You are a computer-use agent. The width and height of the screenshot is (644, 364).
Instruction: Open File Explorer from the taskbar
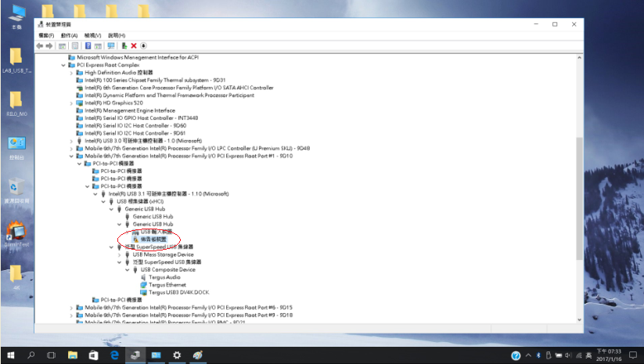[73, 355]
